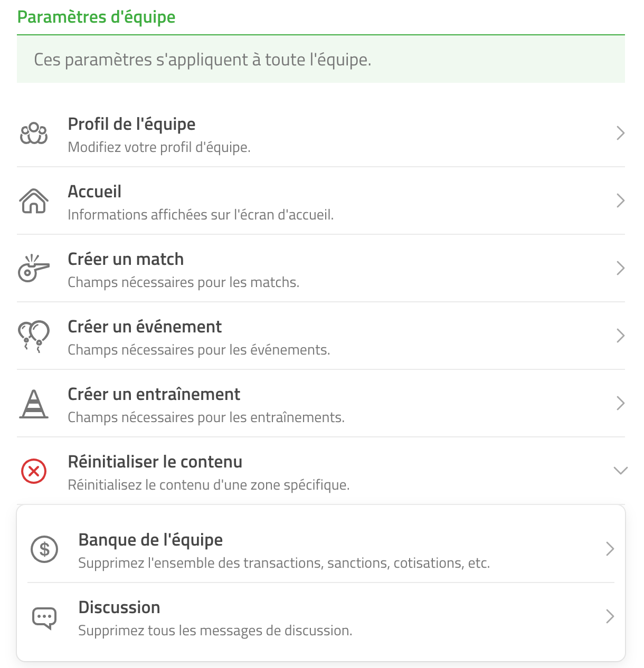Open the Créer un entraînement settings
644x668 pixels.
pos(321,404)
